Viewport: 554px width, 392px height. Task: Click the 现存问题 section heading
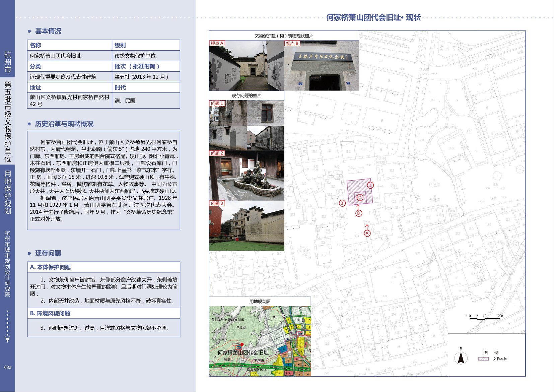[48, 253]
